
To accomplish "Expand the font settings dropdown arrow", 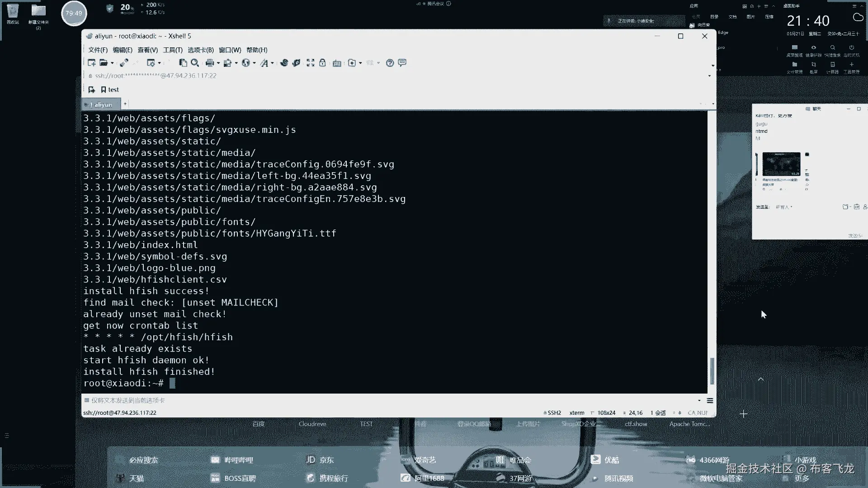I will (x=272, y=63).
